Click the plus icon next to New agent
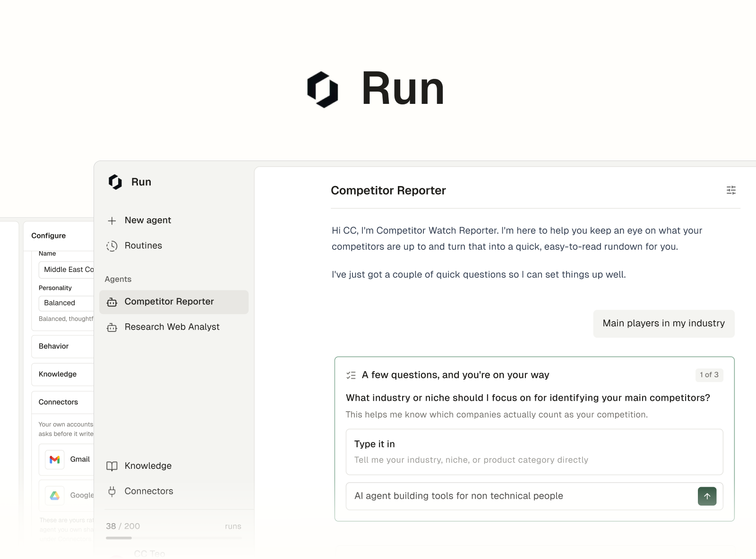The height and width of the screenshot is (559, 756). 112,220
